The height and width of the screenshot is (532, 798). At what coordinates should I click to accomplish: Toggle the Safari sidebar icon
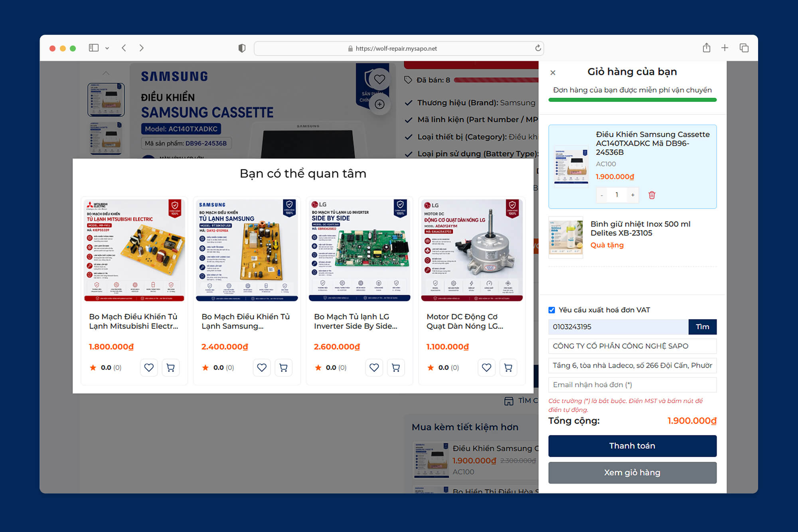click(x=93, y=48)
